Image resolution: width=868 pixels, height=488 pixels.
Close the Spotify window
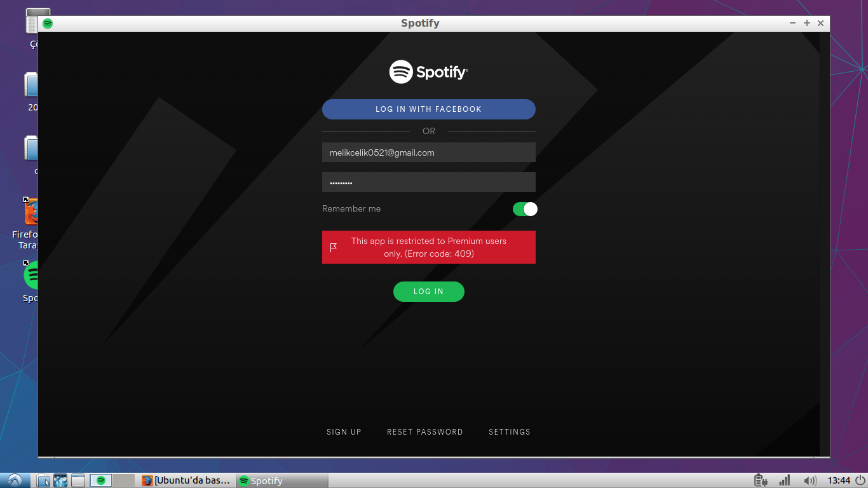(820, 23)
